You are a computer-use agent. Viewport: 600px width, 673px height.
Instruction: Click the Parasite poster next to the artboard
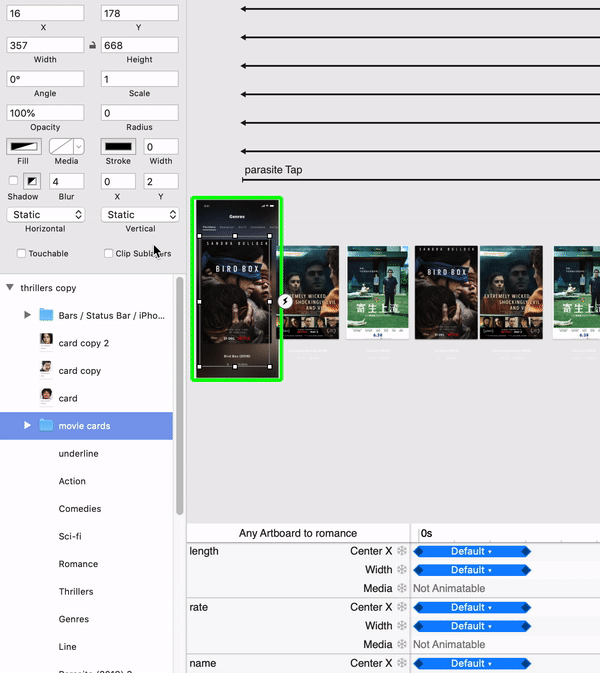click(378, 292)
